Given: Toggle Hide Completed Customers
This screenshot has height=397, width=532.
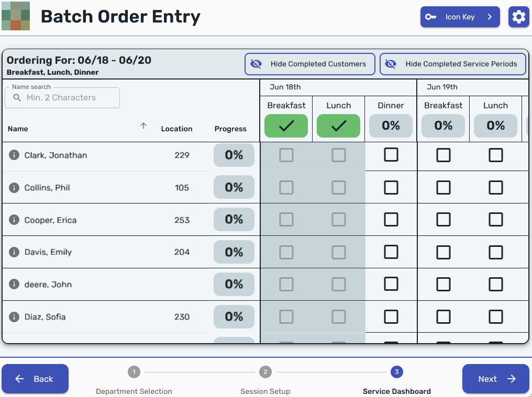Looking at the screenshot, I should click(310, 64).
